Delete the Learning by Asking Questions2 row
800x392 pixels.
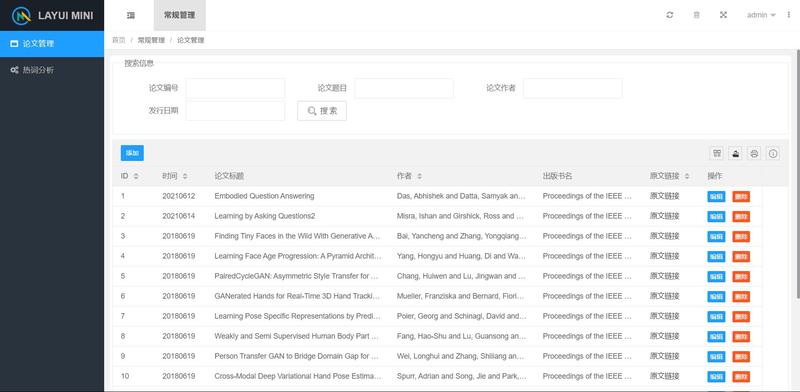tap(741, 216)
